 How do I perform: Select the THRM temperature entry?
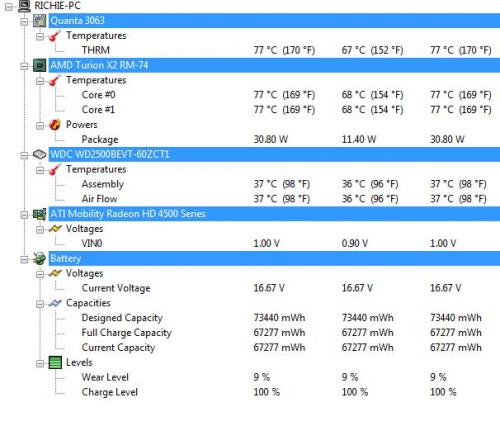pyautogui.click(x=96, y=50)
